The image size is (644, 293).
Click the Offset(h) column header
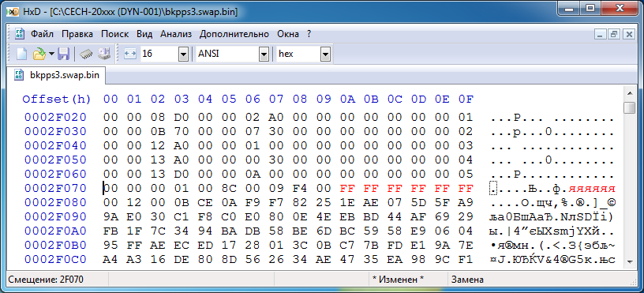point(57,99)
